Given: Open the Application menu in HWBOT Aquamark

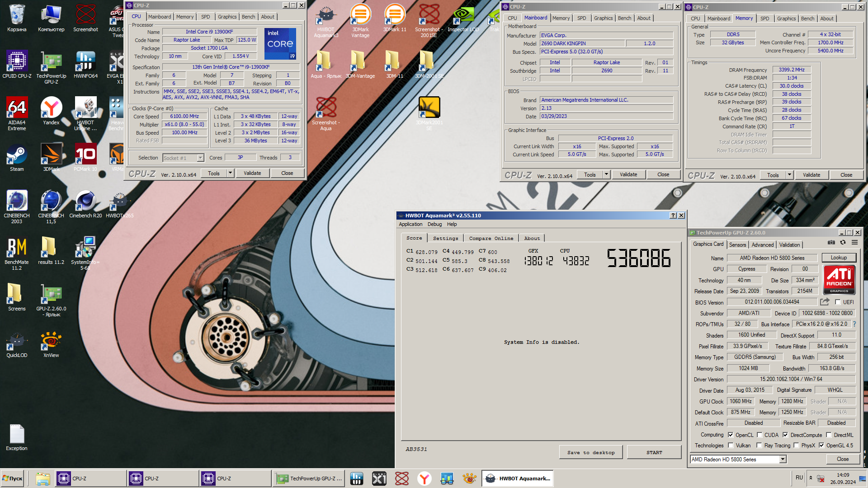Looking at the screenshot, I should [x=410, y=224].
